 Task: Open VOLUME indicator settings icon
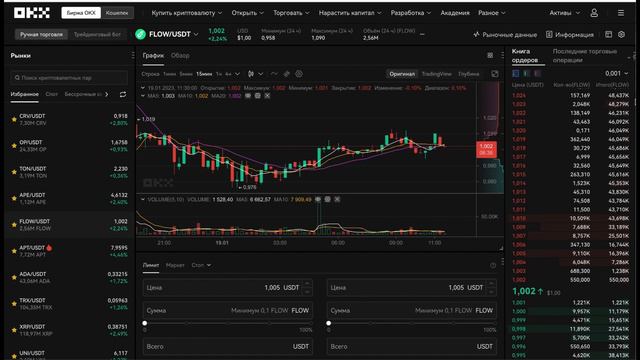pos(327,200)
